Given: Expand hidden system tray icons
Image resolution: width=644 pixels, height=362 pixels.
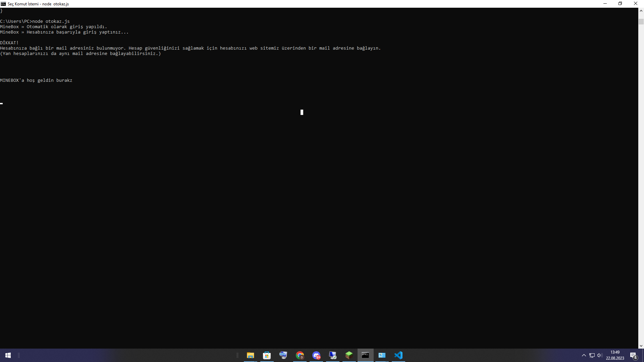Looking at the screenshot, I should (x=584, y=355).
